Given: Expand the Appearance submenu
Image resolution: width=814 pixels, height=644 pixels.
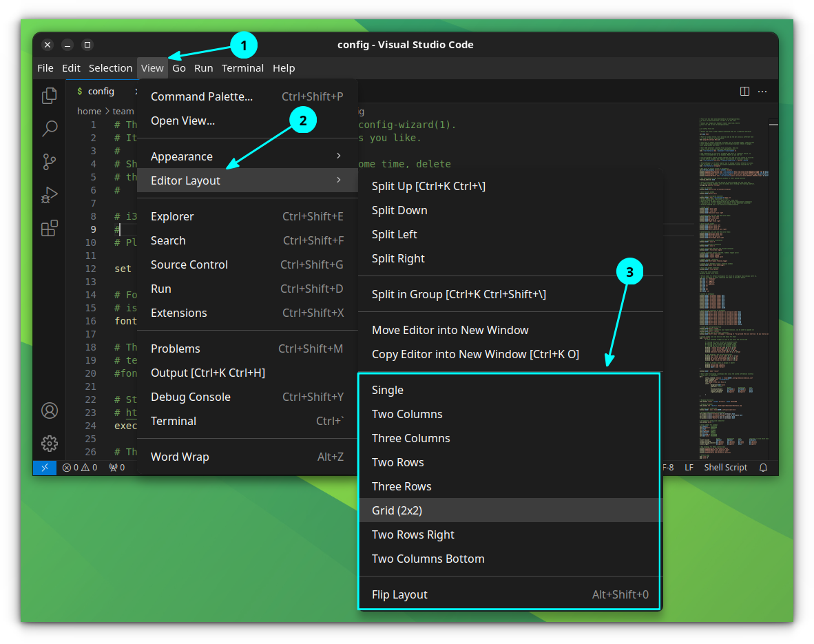Looking at the screenshot, I should pyautogui.click(x=182, y=156).
